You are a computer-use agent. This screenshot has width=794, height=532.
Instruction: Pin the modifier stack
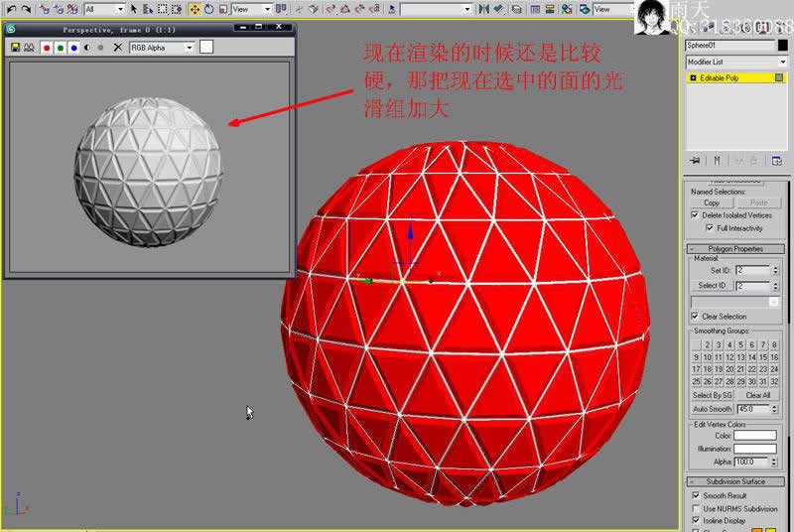coord(695,160)
